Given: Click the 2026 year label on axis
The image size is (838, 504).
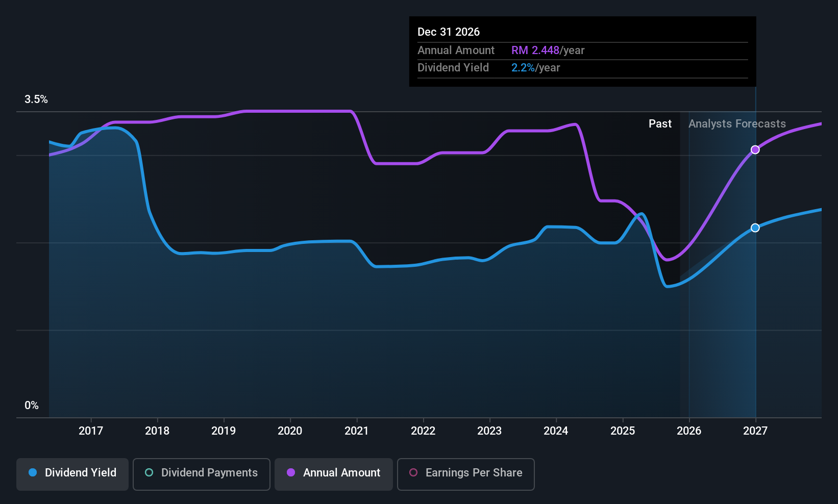Looking at the screenshot, I should coord(689,431).
